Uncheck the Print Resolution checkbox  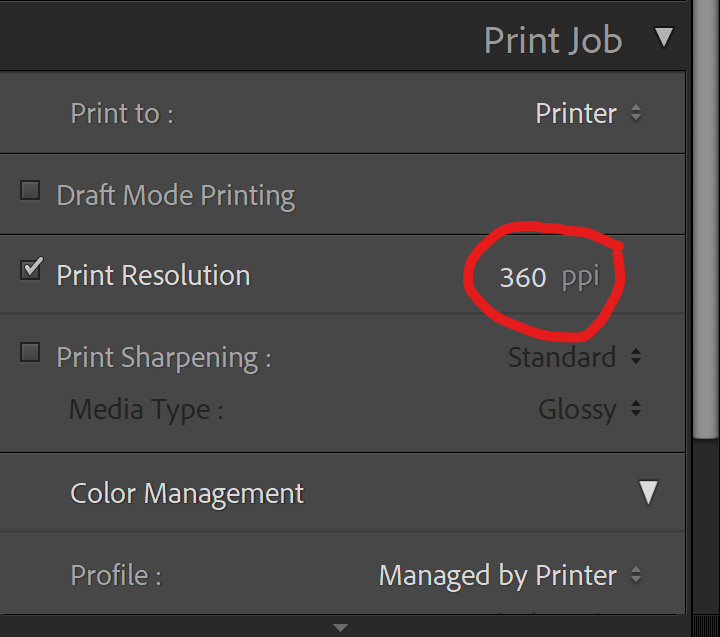point(31,270)
